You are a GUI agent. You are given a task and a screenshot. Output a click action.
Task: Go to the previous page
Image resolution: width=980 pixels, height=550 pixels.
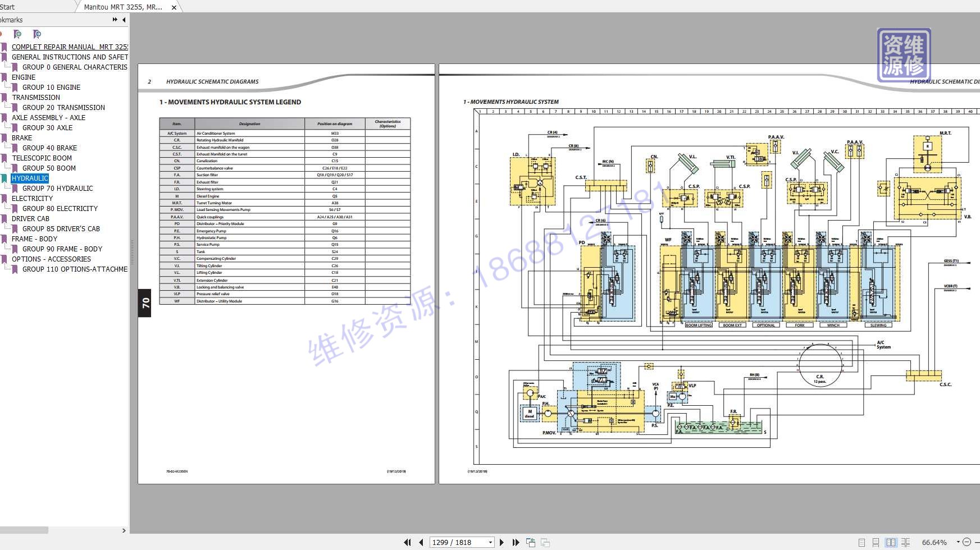(421, 542)
